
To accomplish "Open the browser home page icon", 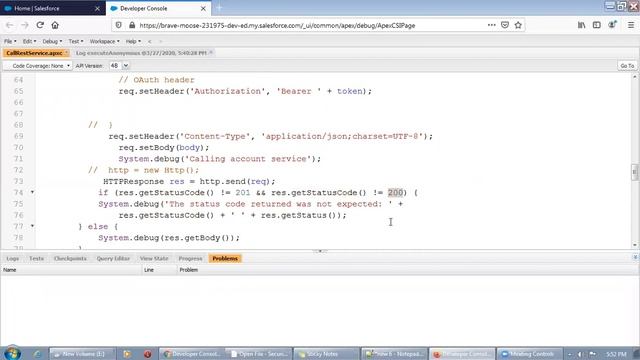I will pyautogui.click(x=55, y=25).
